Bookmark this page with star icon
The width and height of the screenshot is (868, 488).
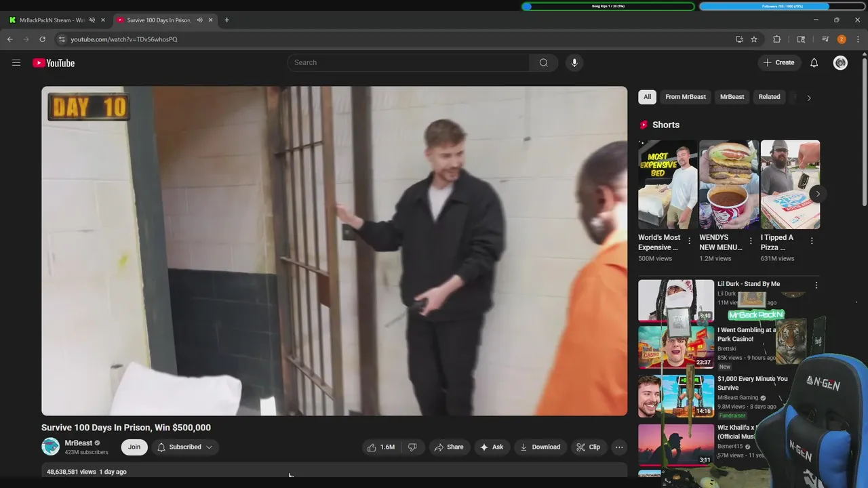(754, 39)
